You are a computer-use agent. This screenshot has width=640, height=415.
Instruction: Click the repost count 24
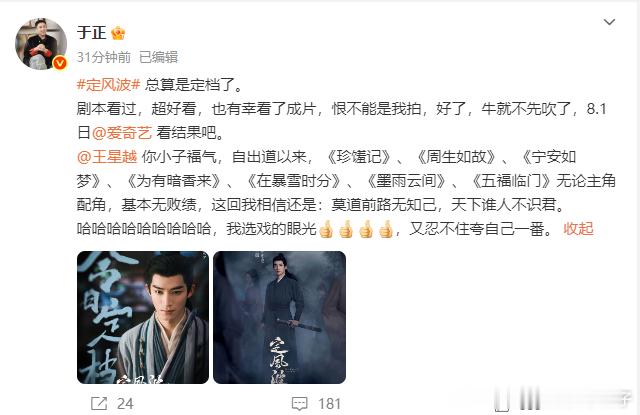(125, 404)
